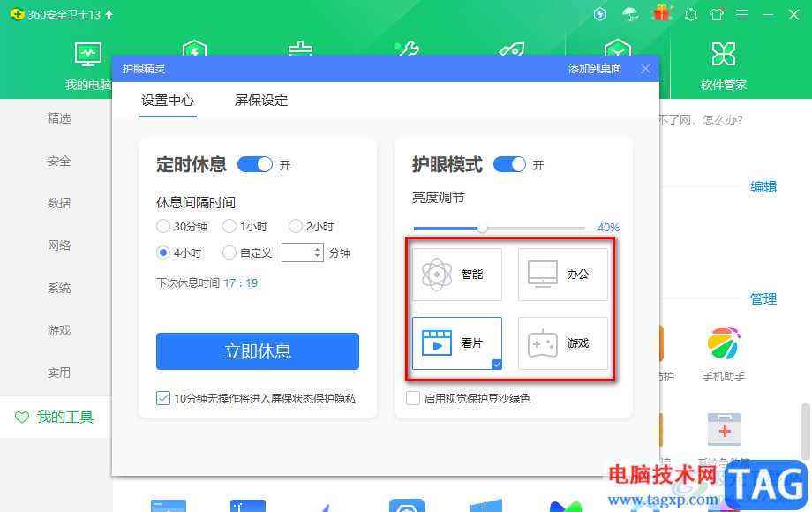Screen dimensions: 812x512
Task: Open 手机助手 colorful icon
Action: click(724, 343)
